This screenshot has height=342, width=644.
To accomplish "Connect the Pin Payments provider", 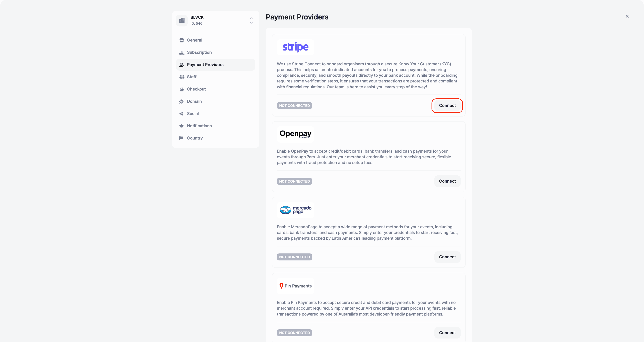I will coord(447,333).
